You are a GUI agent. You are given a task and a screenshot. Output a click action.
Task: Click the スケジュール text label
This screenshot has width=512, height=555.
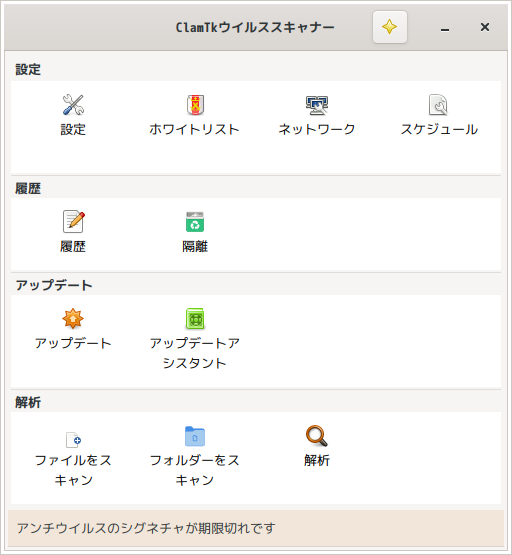click(x=439, y=129)
